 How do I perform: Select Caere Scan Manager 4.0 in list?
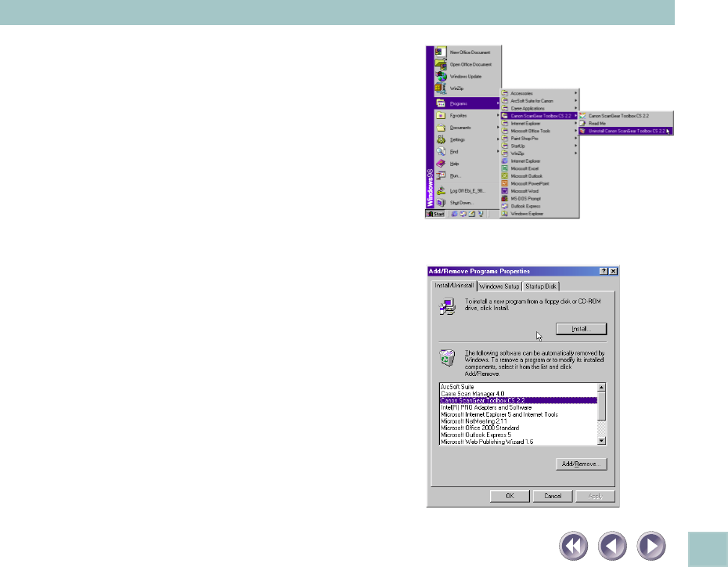point(518,394)
